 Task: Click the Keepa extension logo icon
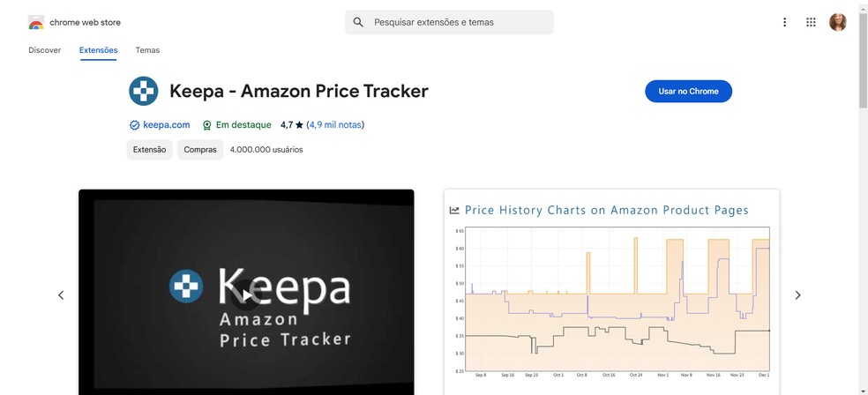tap(144, 91)
